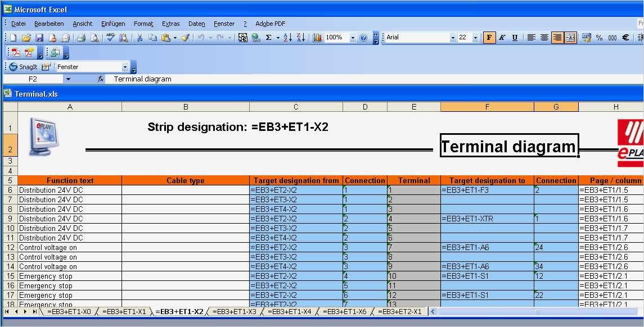The image size is (644, 327).
Task: Center the cell text
Action: 544,38
